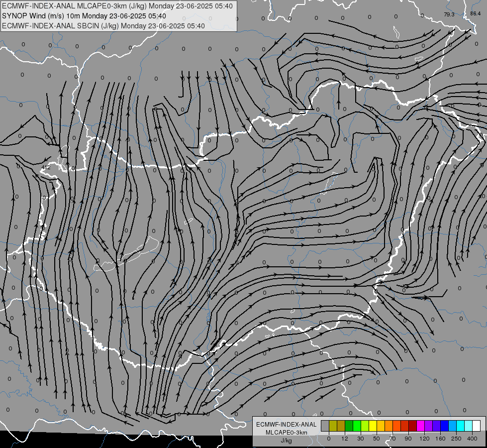
Task: Click the dark maroon-red legend swatch
Action: pyautogui.click(x=413, y=426)
